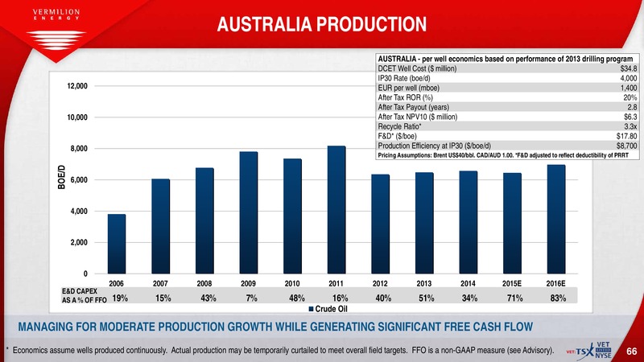Select the 'After Tax ROR (%)' row label
This screenshot has width=644, height=362.
tap(406, 97)
